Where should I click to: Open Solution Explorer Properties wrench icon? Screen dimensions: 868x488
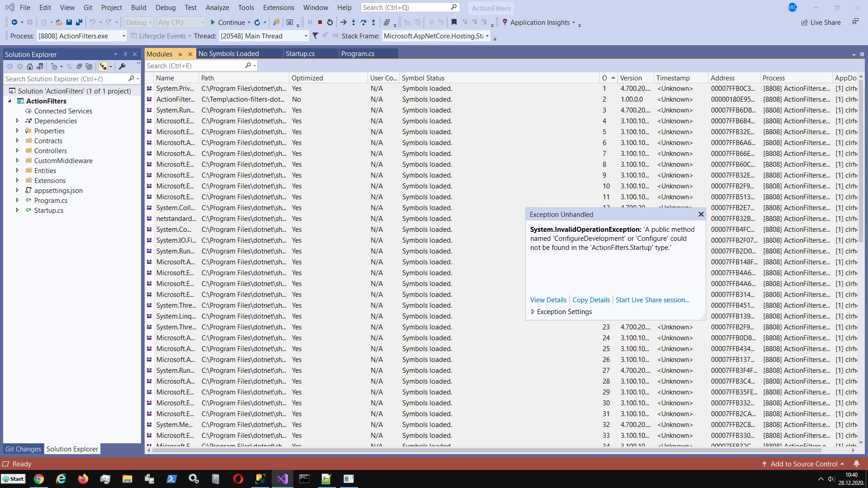point(122,66)
